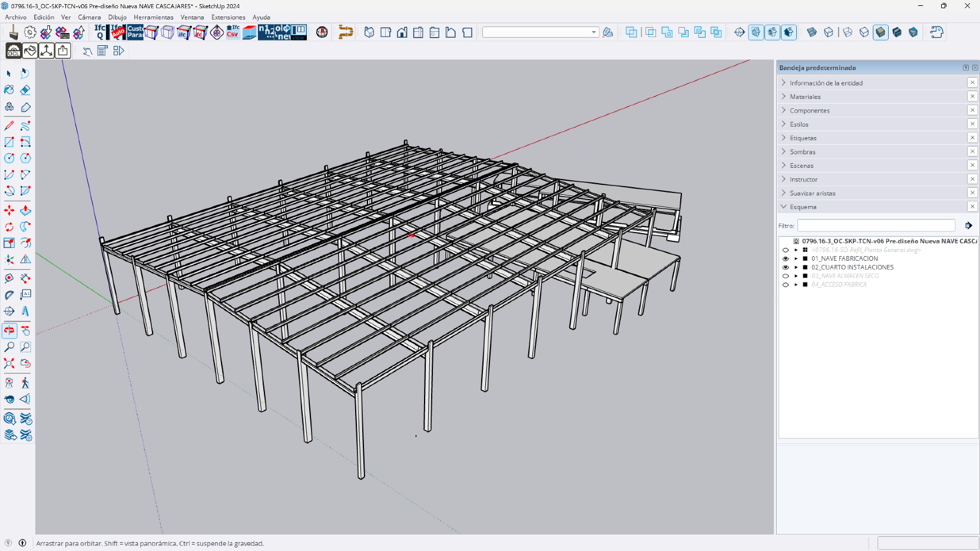Show the 03_NAVE ALMACEN SECO group
Viewport: 980px width, 551px height.
[785, 276]
